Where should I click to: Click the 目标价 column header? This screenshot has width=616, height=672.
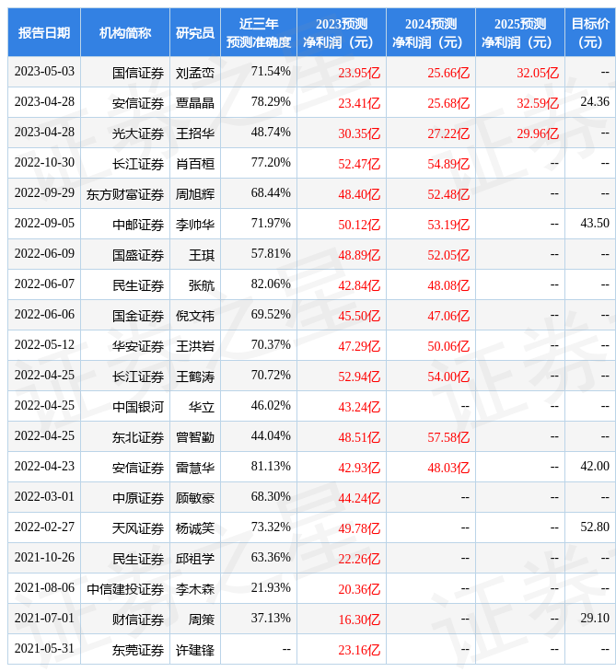(590, 32)
